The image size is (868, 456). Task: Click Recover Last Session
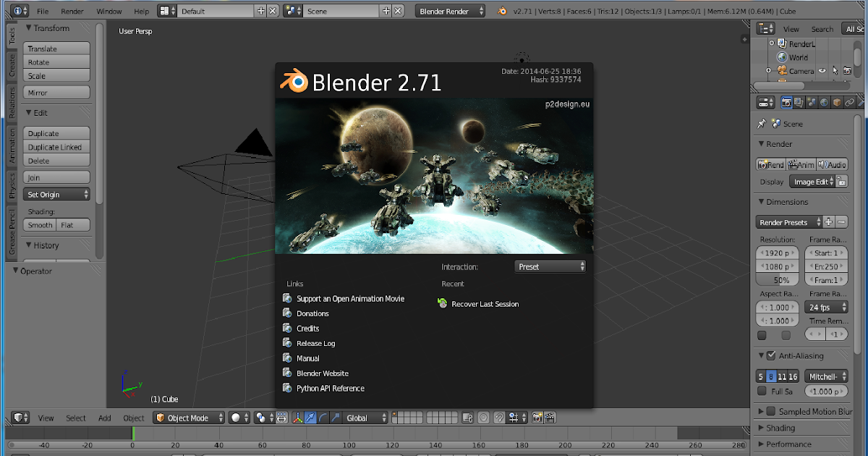(485, 304)
